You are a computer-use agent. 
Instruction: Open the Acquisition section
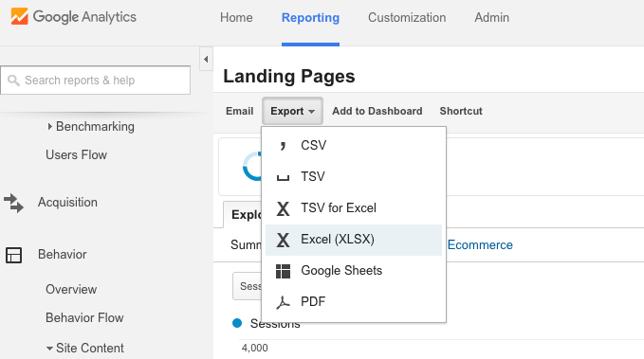(67, 203)
